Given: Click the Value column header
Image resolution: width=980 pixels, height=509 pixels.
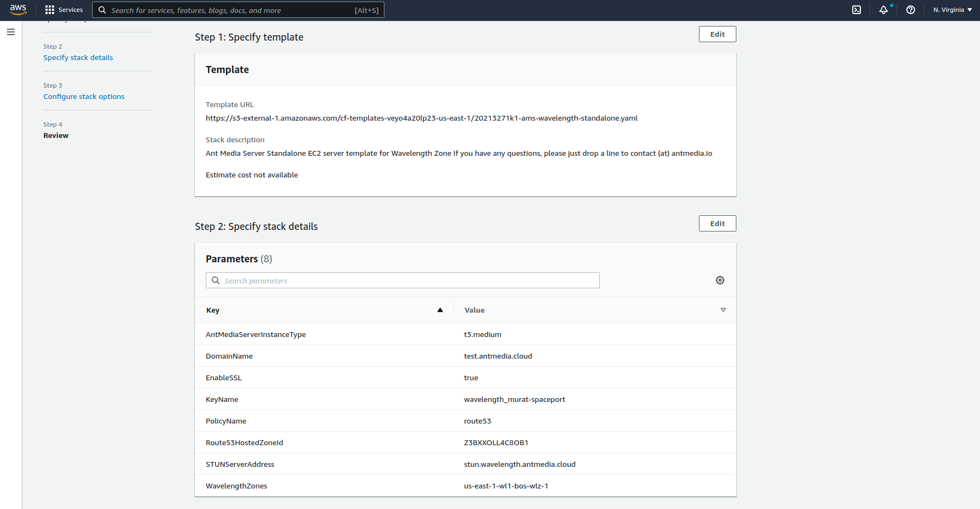Looking at the screenshot, I should pyautogui.click(x=474, y=310).
